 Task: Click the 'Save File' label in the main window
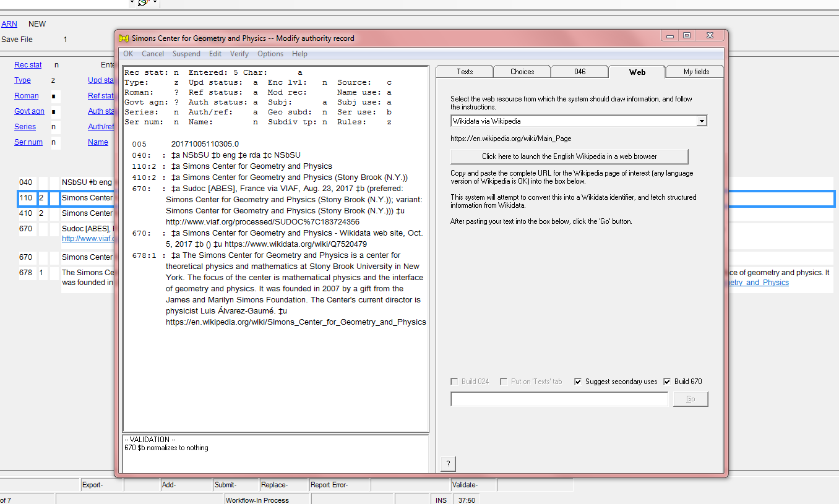coord(17,40)
